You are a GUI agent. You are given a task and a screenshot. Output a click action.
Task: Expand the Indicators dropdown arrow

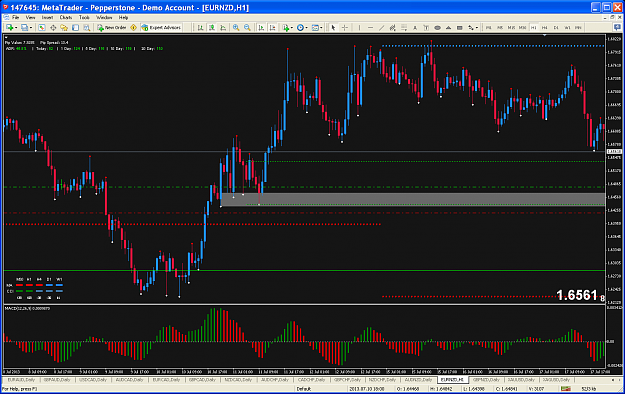(x=292, y=28)
